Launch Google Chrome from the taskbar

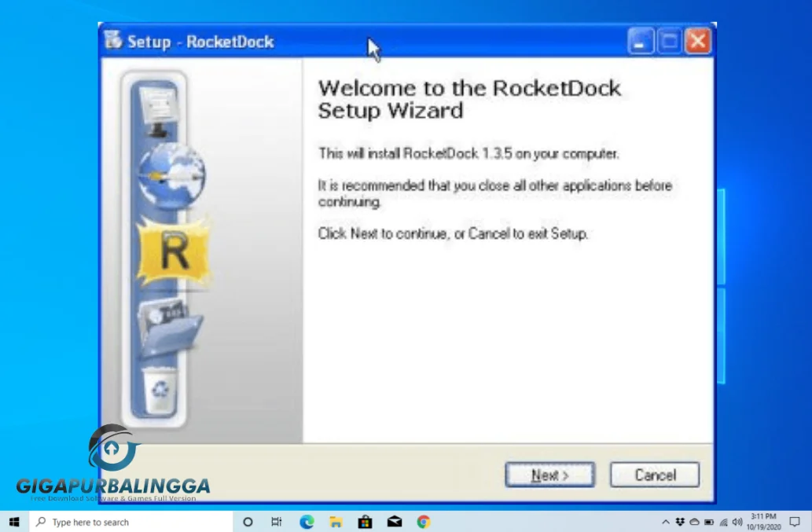pyautogui.click(x=423, y=522)
